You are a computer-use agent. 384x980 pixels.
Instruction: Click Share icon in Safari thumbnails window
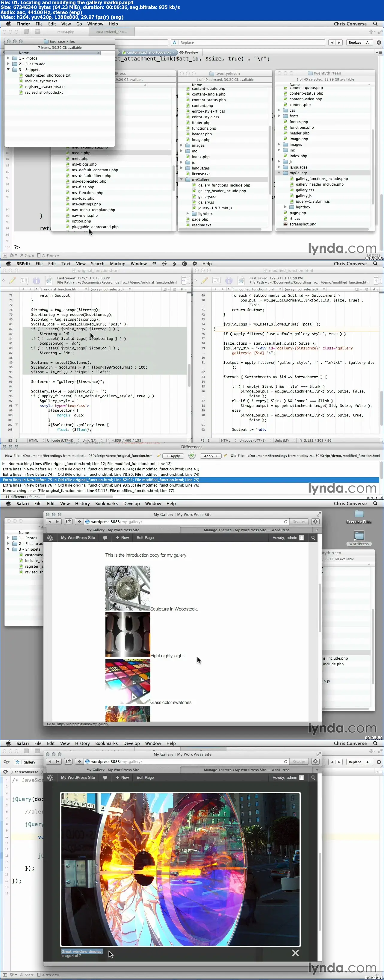pyautogui.click(x=69, y=522)
